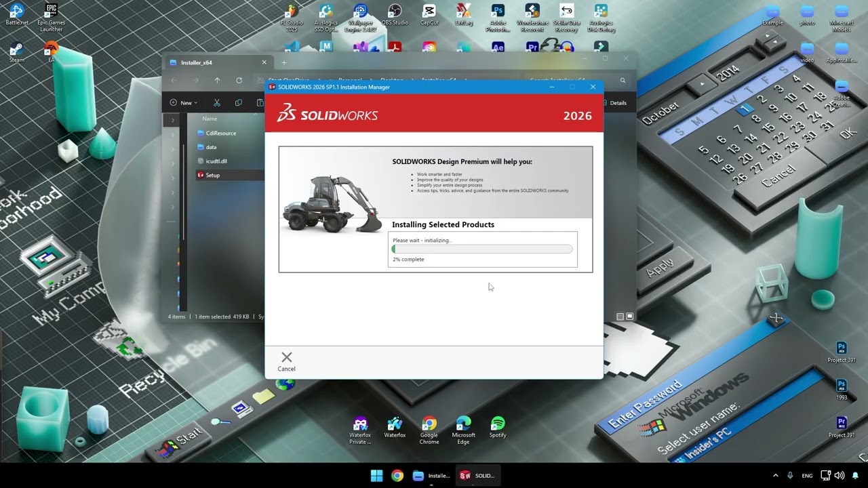
Task: Switch to SOLIDWORKS installer taskbar item
Action: pyautogui.click(x=477, y=475)
